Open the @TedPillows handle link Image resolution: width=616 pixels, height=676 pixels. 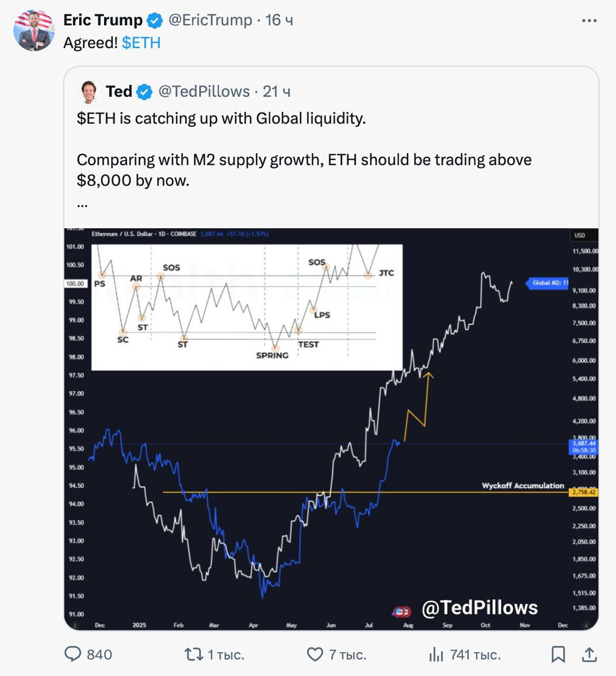204,91
